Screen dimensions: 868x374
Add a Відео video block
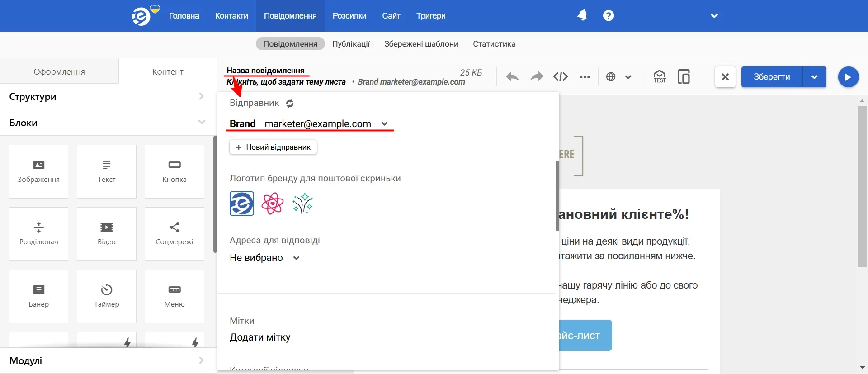coord(107,234)
